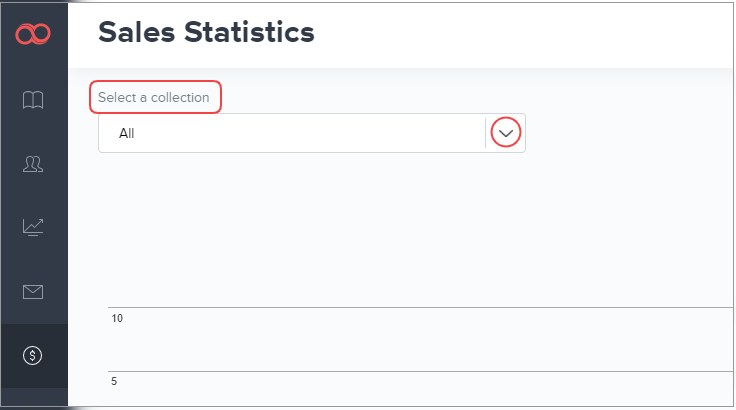
Task: Open the book library sidebar icon
Action: (x=33, y=99)
